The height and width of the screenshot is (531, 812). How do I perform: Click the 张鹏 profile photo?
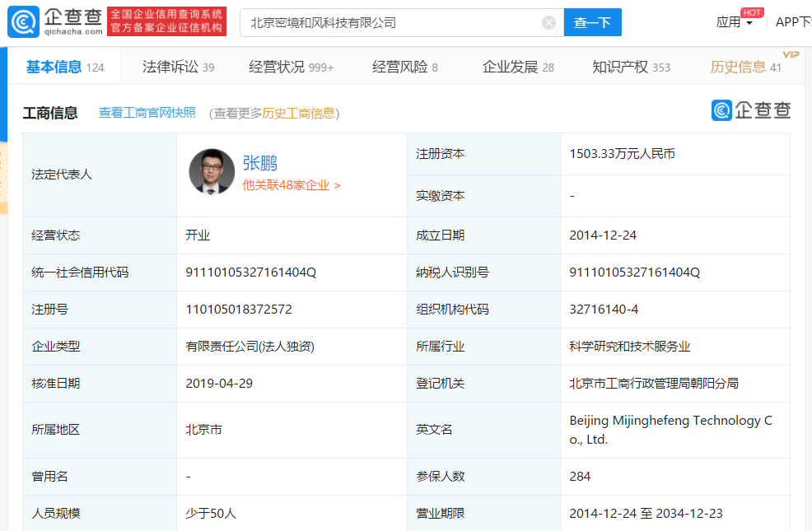pos(212,172)
